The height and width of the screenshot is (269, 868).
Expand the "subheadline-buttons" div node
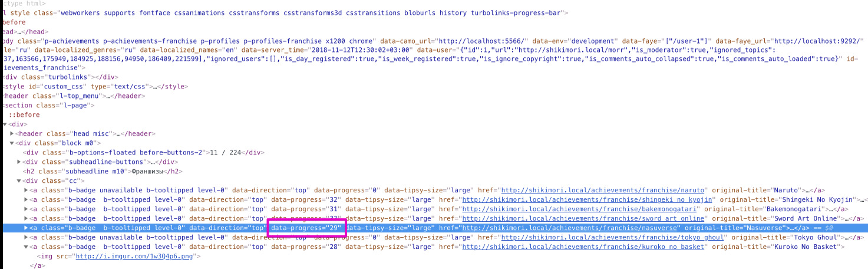point(19,162)
